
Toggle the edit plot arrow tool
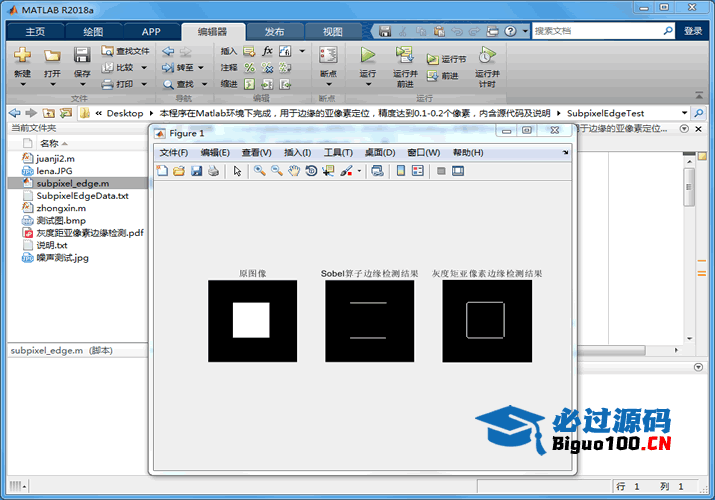(x=237, y=171)
